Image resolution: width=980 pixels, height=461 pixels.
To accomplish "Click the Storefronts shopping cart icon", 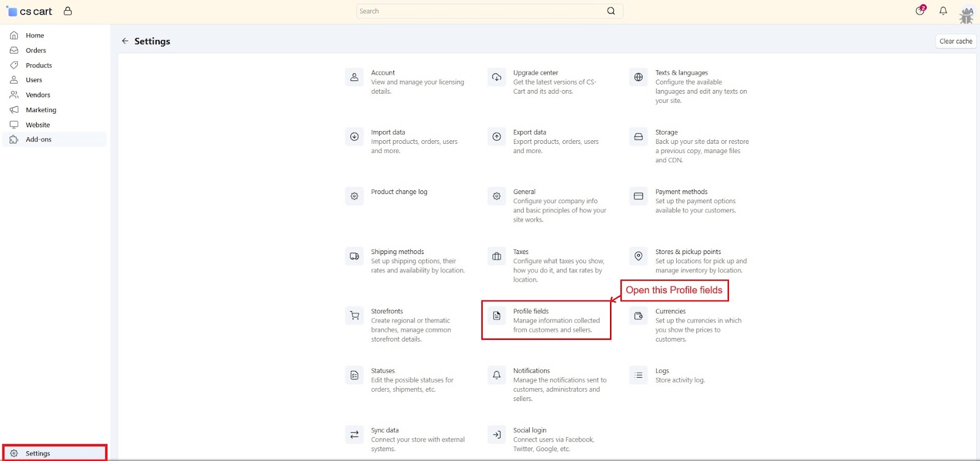I will (354, 316).
